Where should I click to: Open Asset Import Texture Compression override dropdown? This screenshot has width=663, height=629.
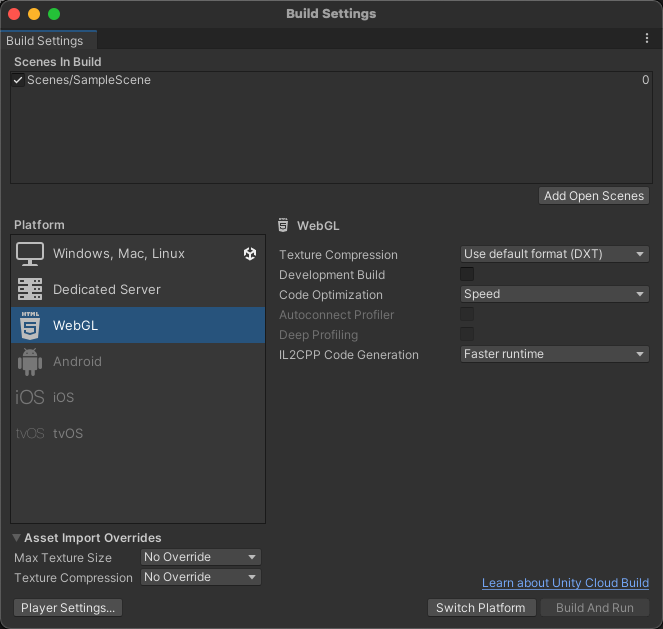point(200,577)
